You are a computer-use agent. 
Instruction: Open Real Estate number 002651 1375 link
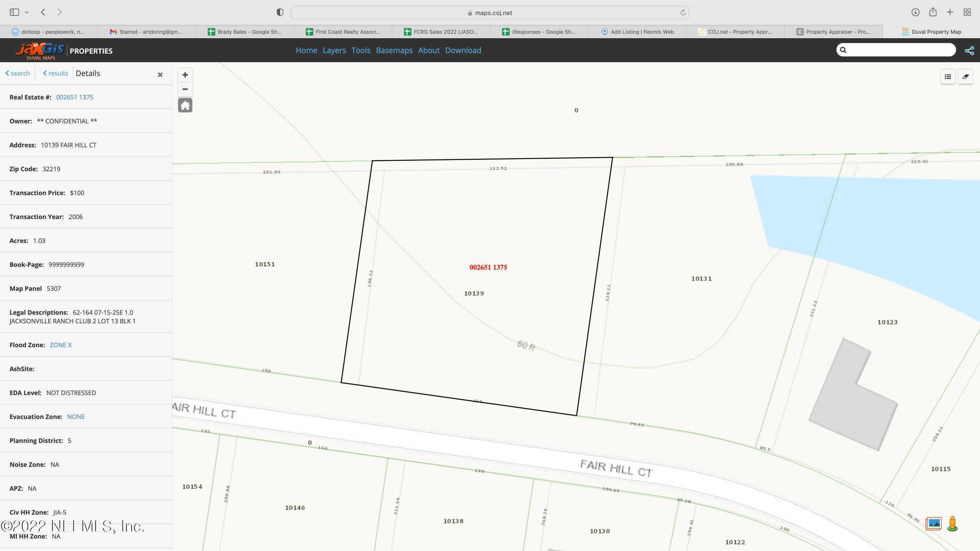point(74,97)
